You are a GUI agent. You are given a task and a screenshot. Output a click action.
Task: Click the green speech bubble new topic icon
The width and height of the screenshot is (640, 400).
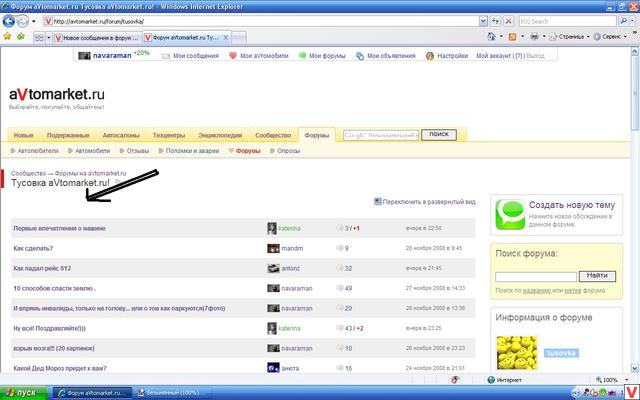510,215
